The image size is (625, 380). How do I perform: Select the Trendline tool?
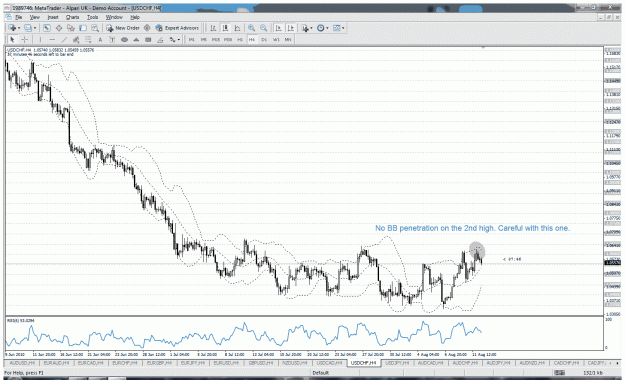[64, 39]
